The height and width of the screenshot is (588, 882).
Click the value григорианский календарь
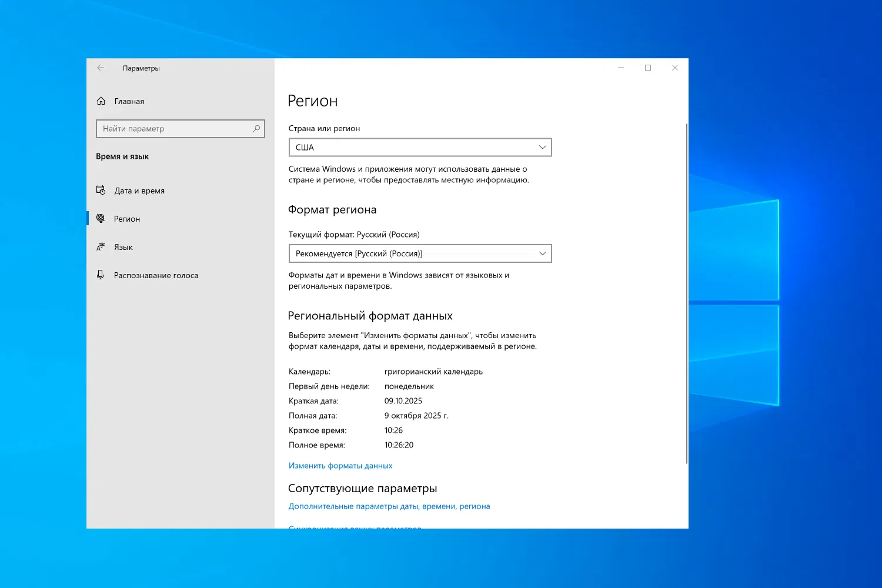tap(433, 372)
